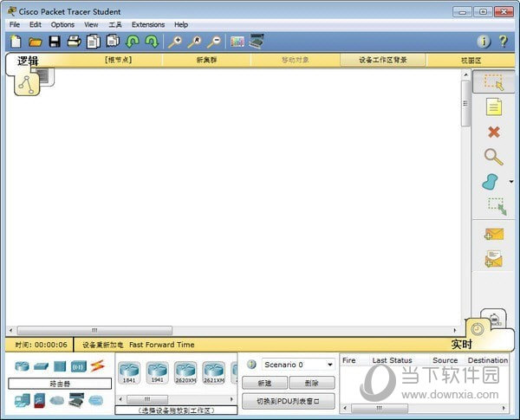
Task: Open the Extensions menu
Action: point(148,24)
